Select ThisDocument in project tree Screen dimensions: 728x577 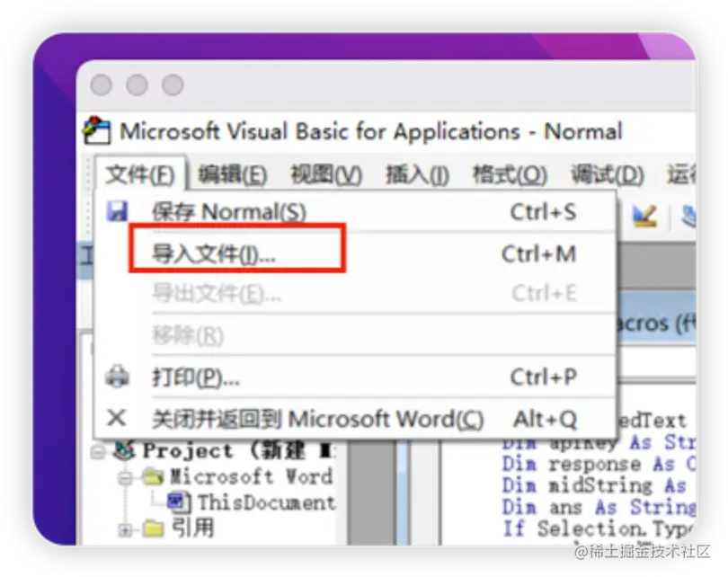click(267, 502)
